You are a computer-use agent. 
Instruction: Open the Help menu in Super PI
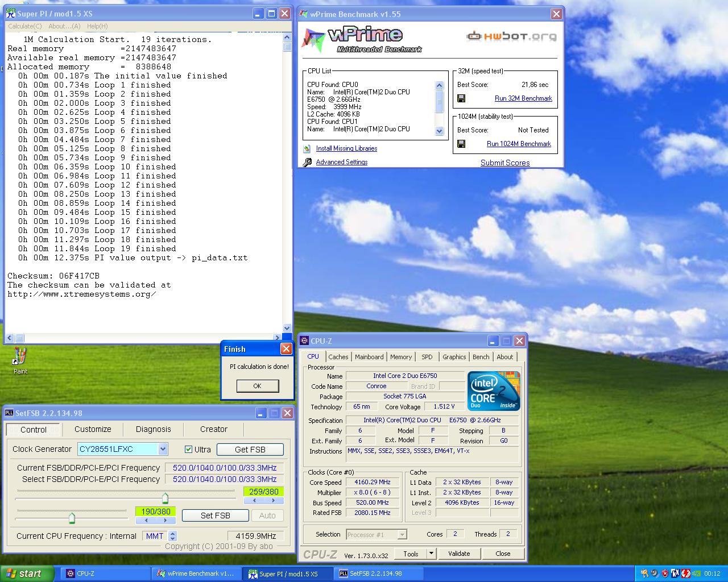[97, 26]
